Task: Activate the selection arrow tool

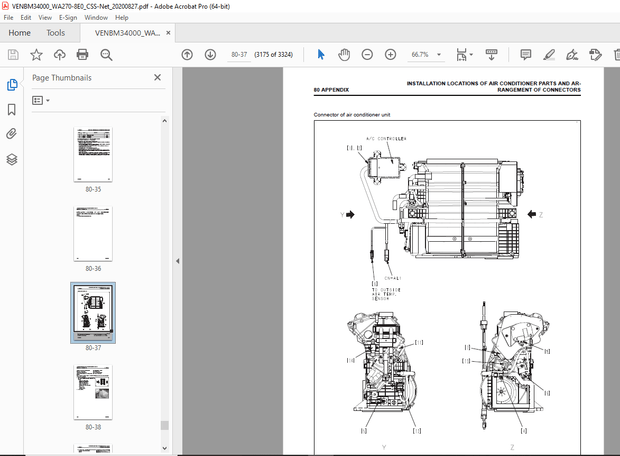Action: click(x=321, y=55)
